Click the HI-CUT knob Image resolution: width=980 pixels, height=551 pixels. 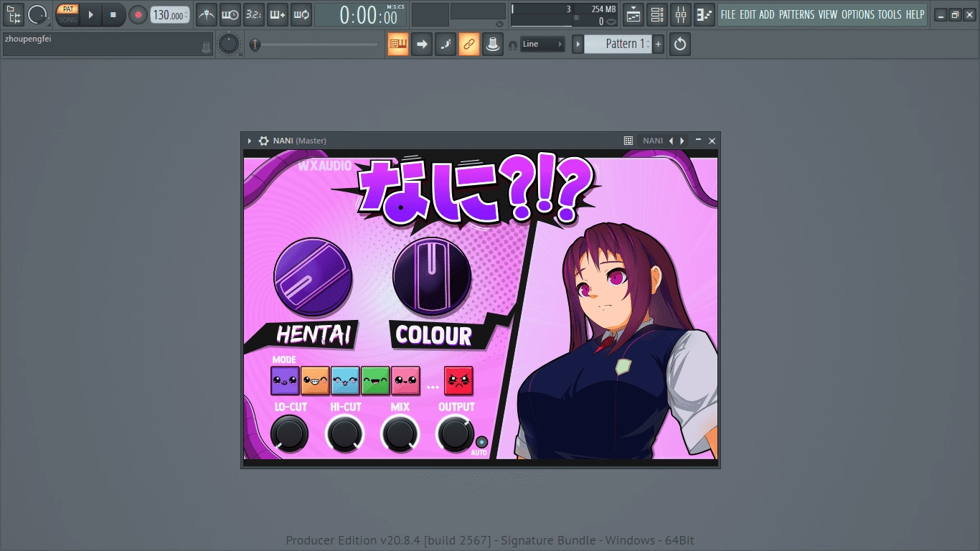(x=345, y=433)
